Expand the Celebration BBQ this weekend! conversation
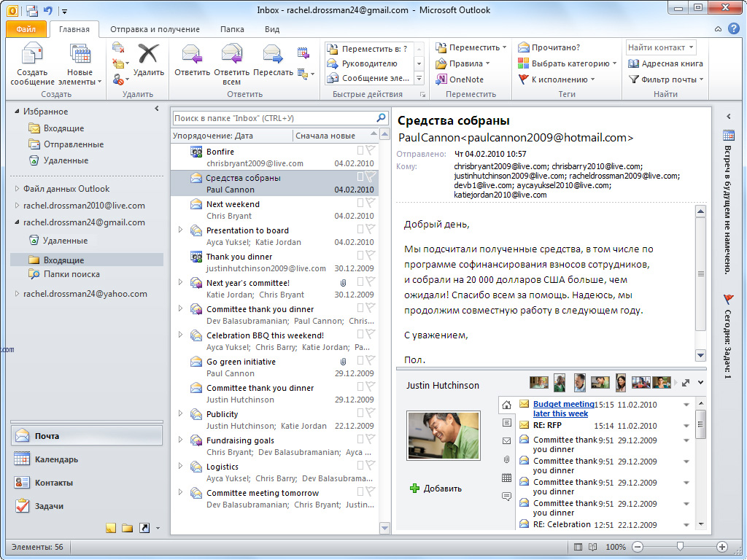The width and height of the screenshot is (747, 560). 180,334
